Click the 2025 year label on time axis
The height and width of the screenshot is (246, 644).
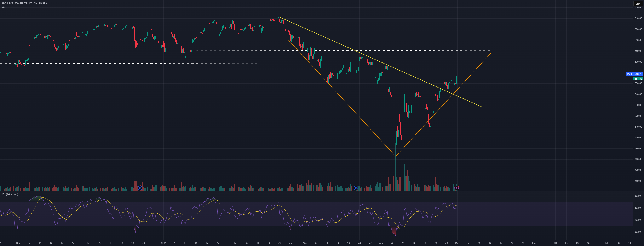(x=163, y=243)
